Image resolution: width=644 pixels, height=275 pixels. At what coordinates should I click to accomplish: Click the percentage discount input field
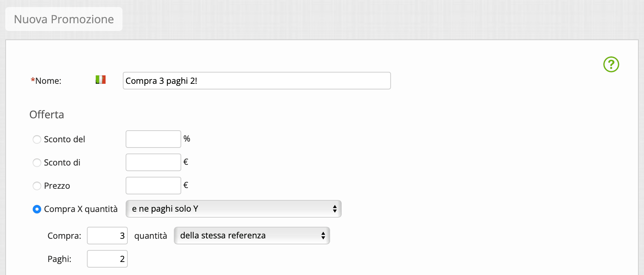(x=153, y=139)
